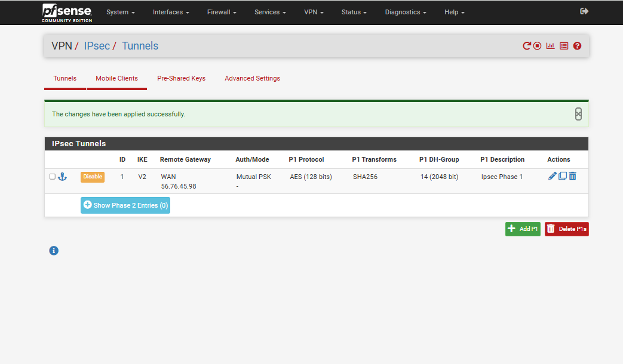Screen dimensions: 623x364
Task: Expand the Diagnostics dropdown menu
Action: click(x=406, y=12)
